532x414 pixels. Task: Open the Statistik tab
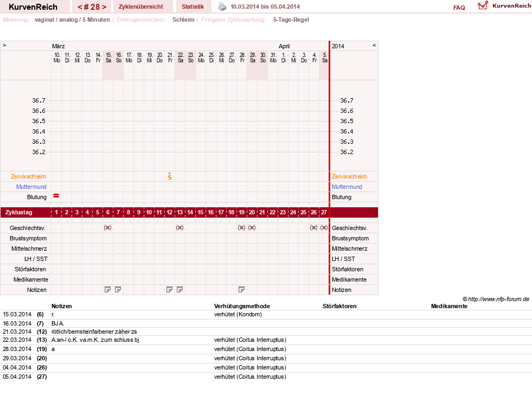tap(193, 7)
